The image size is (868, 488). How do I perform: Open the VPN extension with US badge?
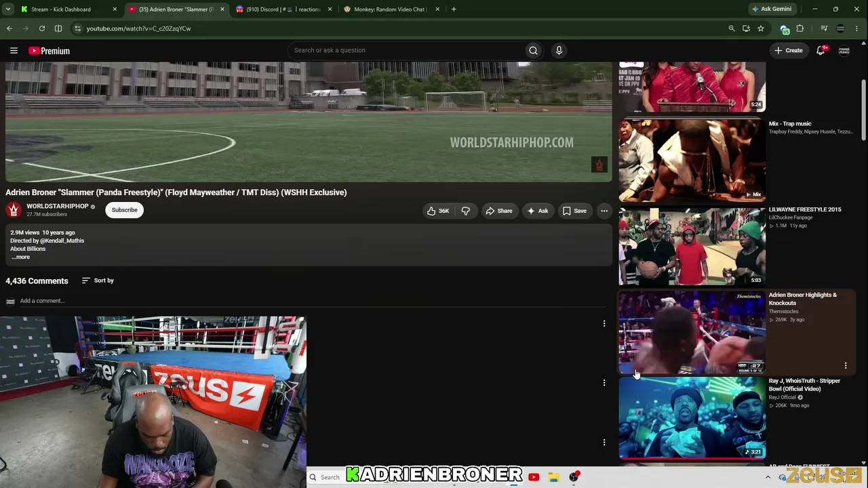click(x=785, y=29)
